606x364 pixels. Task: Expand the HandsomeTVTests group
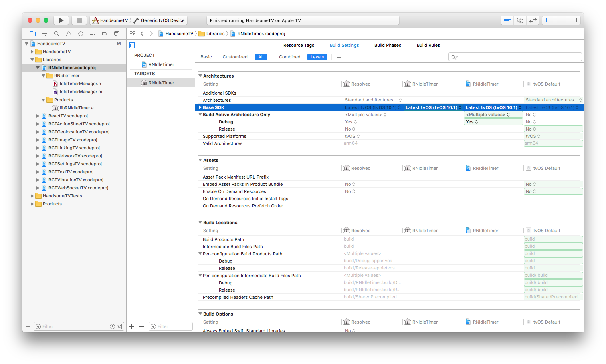tap(32, 196)
